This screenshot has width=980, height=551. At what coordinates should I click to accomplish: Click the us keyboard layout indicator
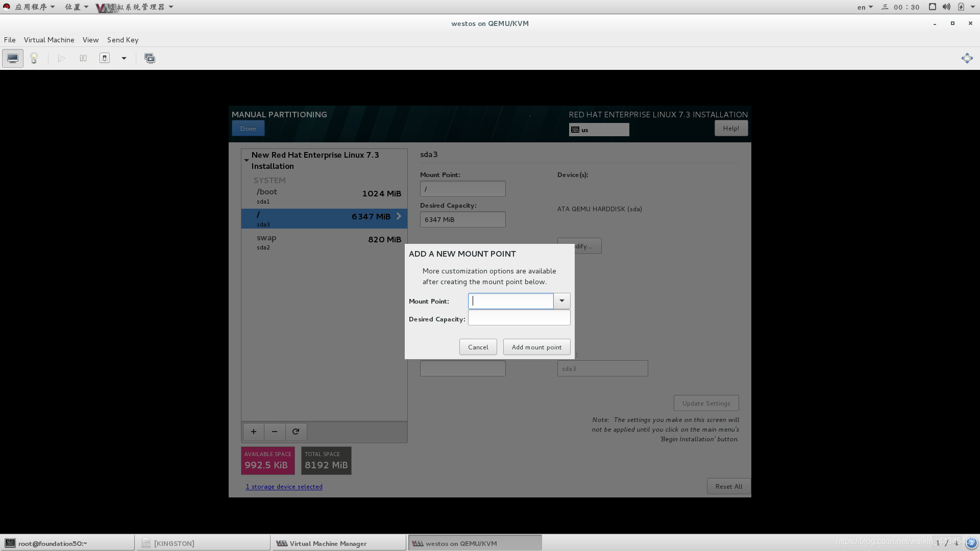(x=599, y=130)
